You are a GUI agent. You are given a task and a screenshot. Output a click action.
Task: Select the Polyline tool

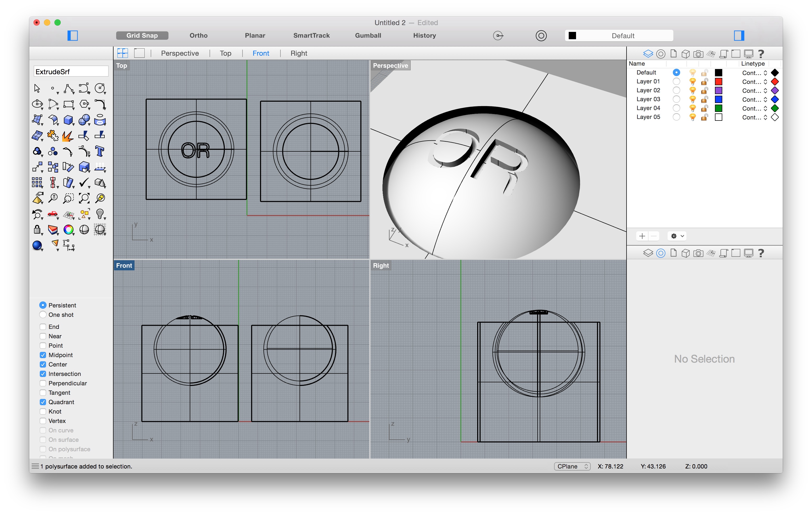tap(69, 88)
